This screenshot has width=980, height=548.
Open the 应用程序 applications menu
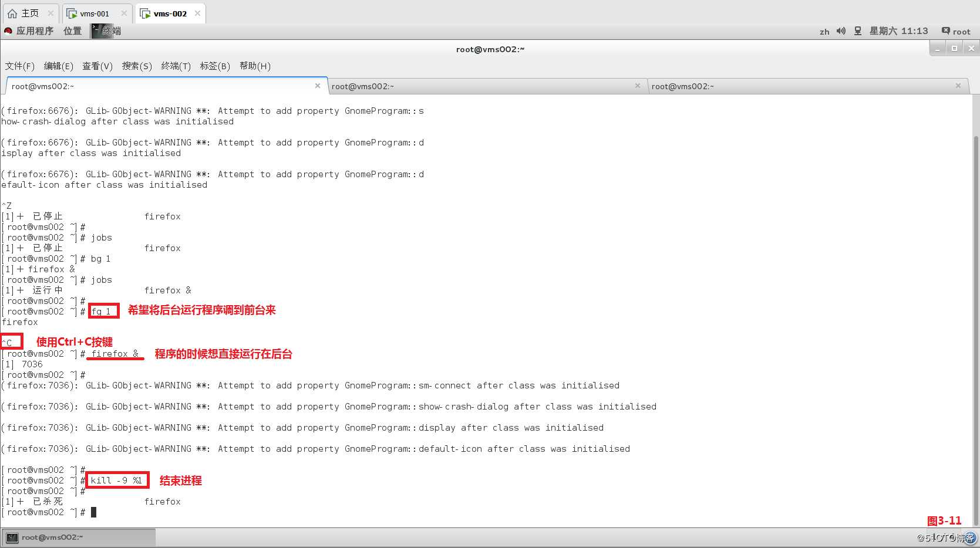click(x=29, y=31)
